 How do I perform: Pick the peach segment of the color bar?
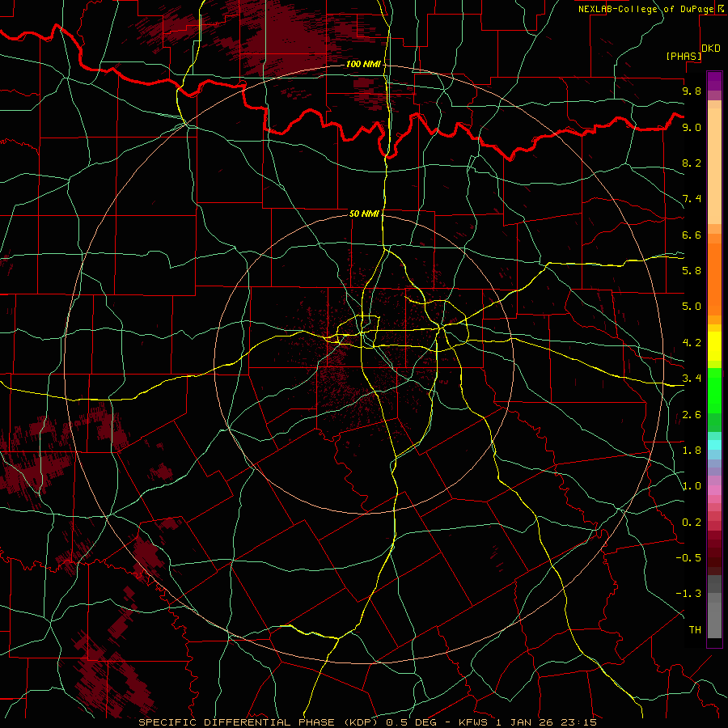tap(714, 166)
